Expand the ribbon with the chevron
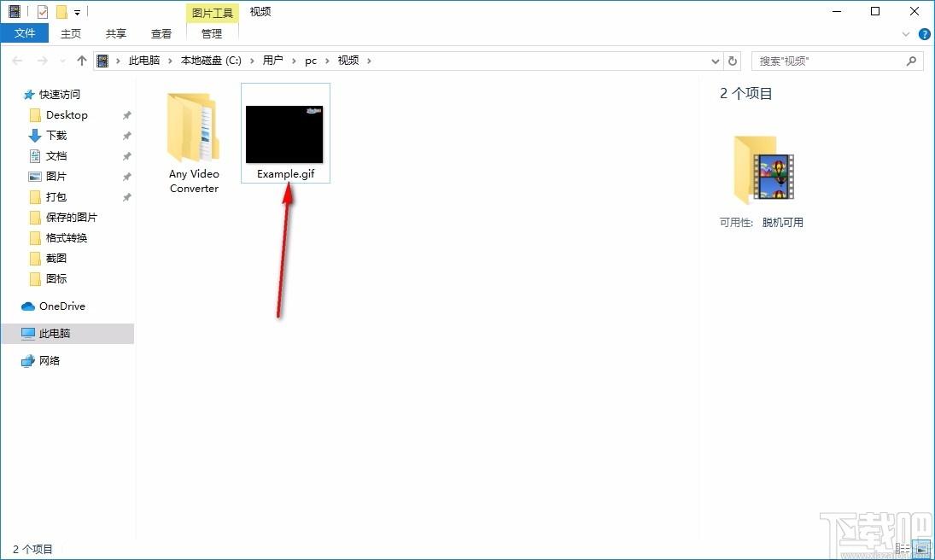Image resolution: width=935 pixels, height=560 pixels. (x=906, y=34)
